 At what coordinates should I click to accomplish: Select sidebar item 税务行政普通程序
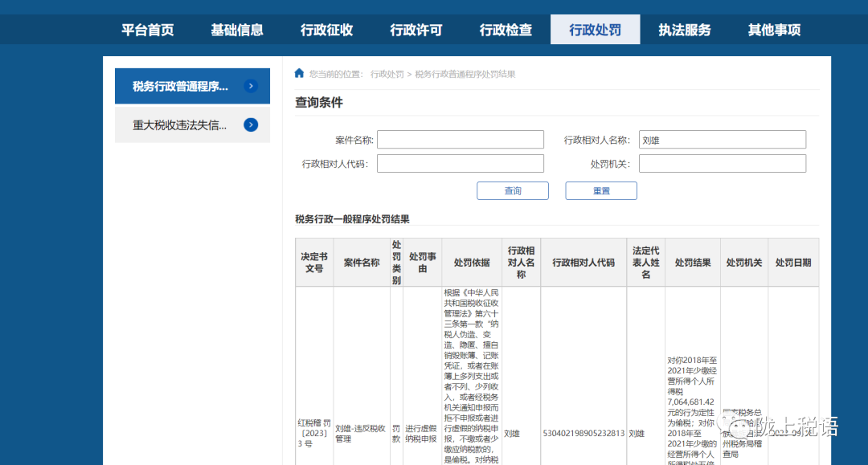(x=192, y=86)
